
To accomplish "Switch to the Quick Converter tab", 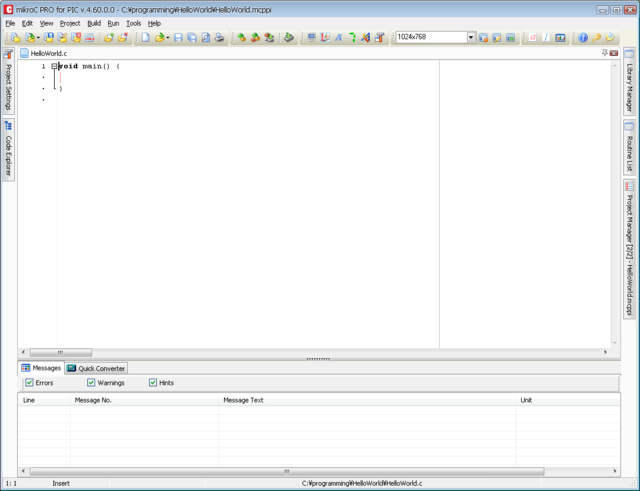I will coord(96,368).
